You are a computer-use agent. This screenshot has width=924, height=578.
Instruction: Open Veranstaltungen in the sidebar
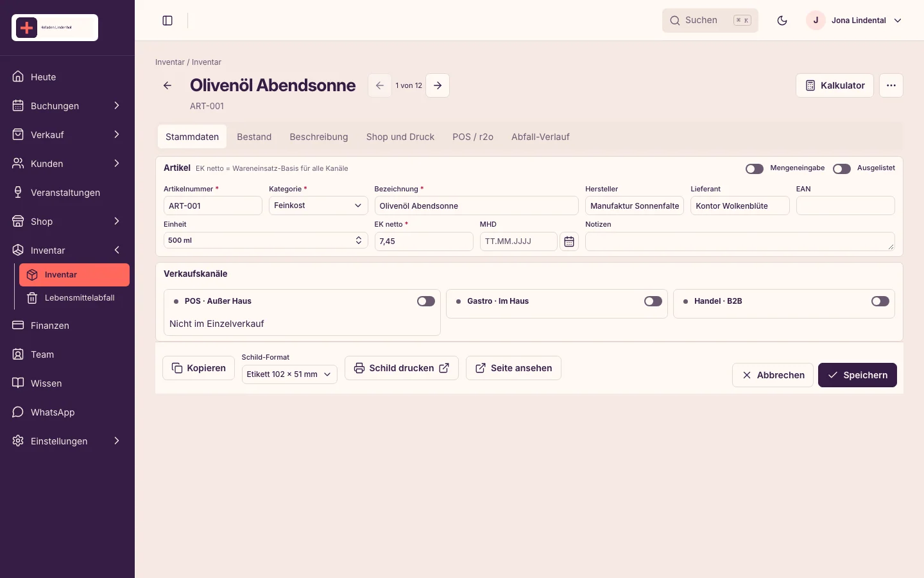[67, 193]
